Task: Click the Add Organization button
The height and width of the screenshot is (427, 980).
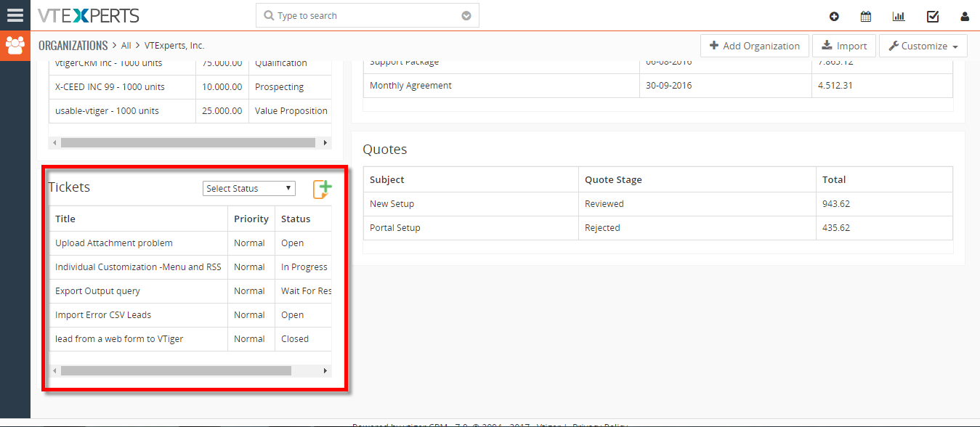Action: click(755, 46)
